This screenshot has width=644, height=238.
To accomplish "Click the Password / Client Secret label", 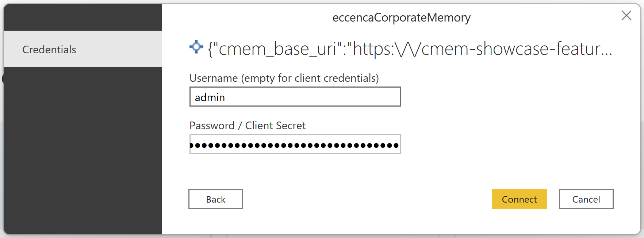I will (247, 125).
